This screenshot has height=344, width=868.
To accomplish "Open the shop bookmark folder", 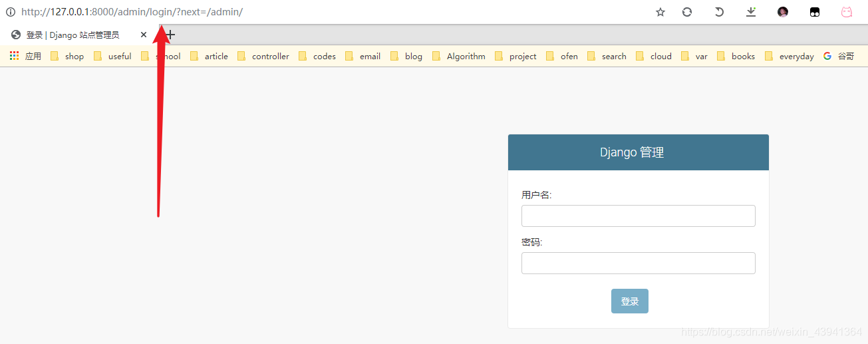I will (67, 57).
